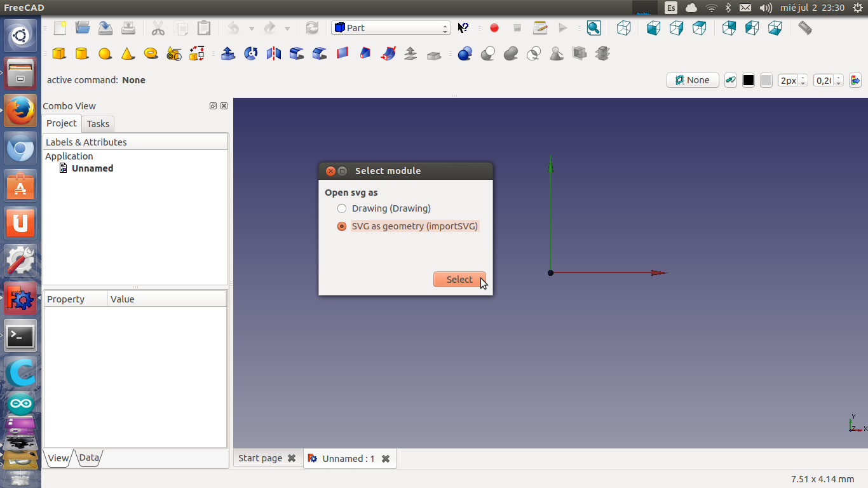Choose SVG as geometry (importSVG) option

click(342, 226)
